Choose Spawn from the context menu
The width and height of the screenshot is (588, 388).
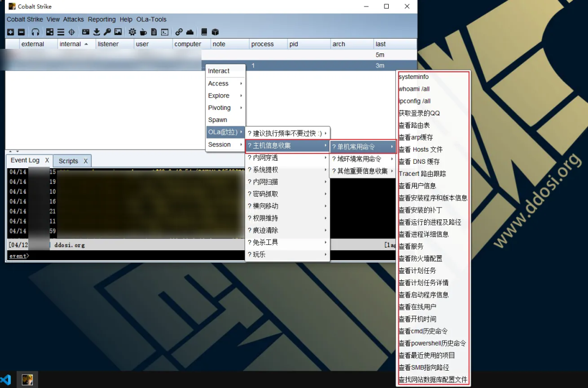(225, 120)
